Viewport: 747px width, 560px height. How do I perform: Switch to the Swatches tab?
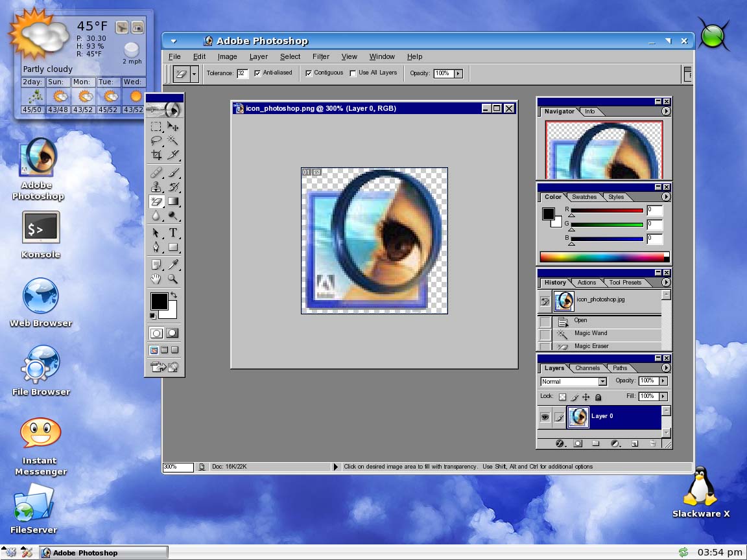[x=584, y=197]
